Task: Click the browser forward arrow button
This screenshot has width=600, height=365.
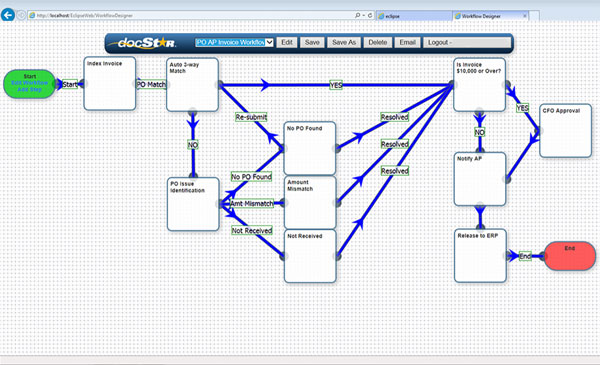Action: click(x=21, y=15)
